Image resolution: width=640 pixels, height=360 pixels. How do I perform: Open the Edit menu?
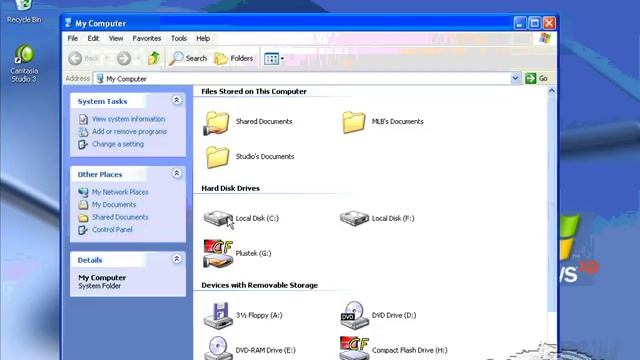click(93, 38)
